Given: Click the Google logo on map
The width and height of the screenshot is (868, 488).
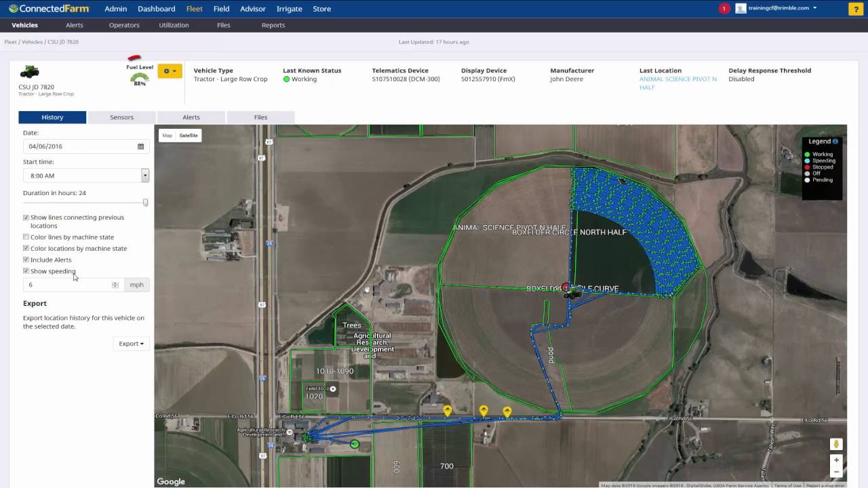Looking at the screenshot, I should [171, 482].
